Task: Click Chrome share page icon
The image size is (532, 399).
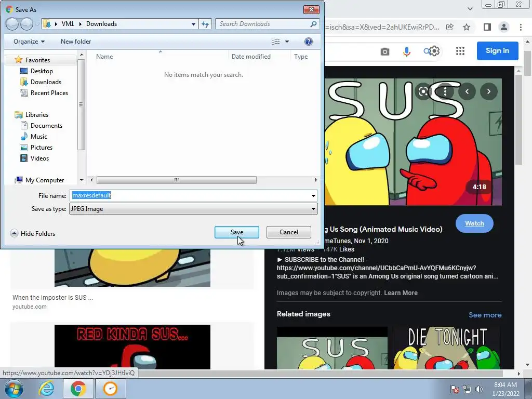Action: (x=450, y=27)
